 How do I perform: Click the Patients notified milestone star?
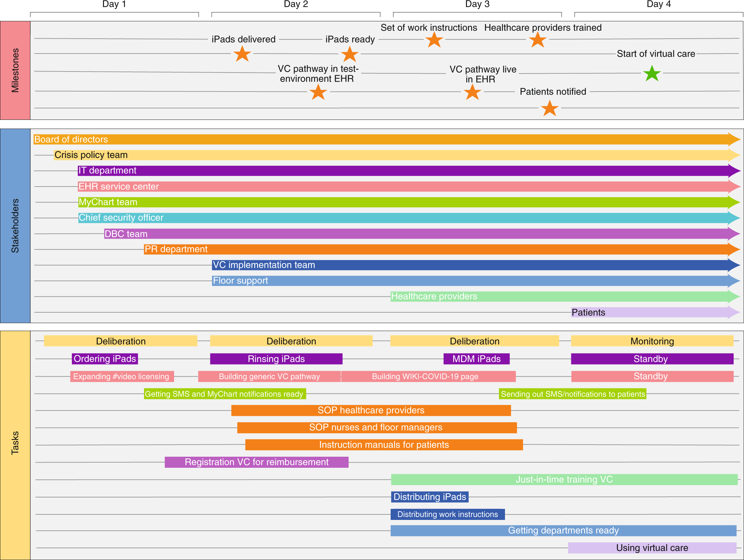(x=550, y=108)
